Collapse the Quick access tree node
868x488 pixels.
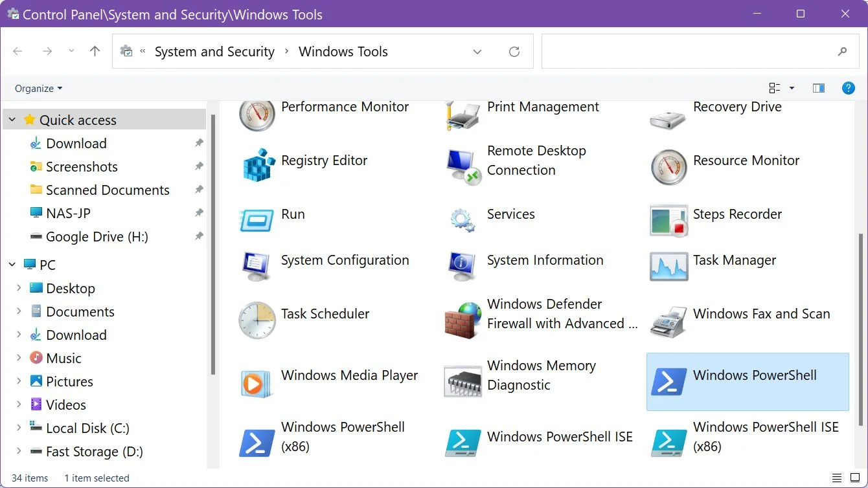[x=12, y=120]
